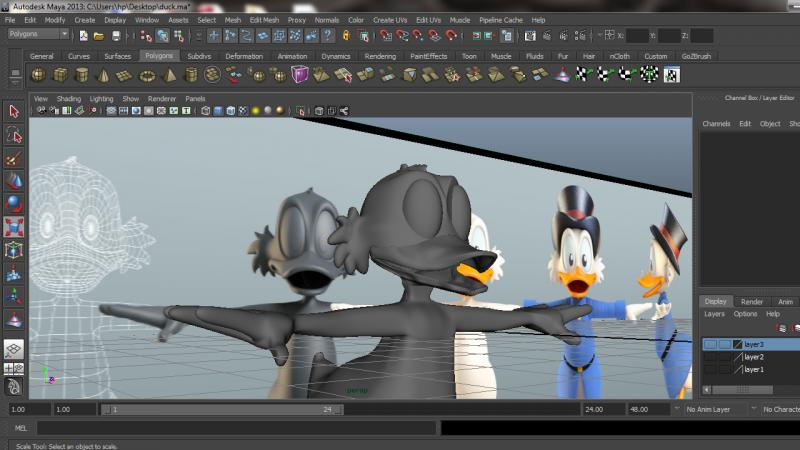The height and width of the screenshot is (450, 800).
Task: Activate the Scale tool red box icon
Action: 14,228
